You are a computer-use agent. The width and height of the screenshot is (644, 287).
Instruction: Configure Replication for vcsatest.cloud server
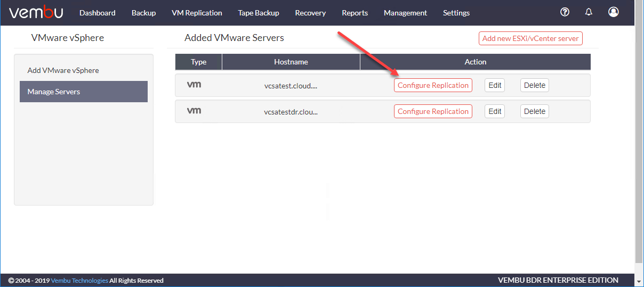[x=433, y=85]
